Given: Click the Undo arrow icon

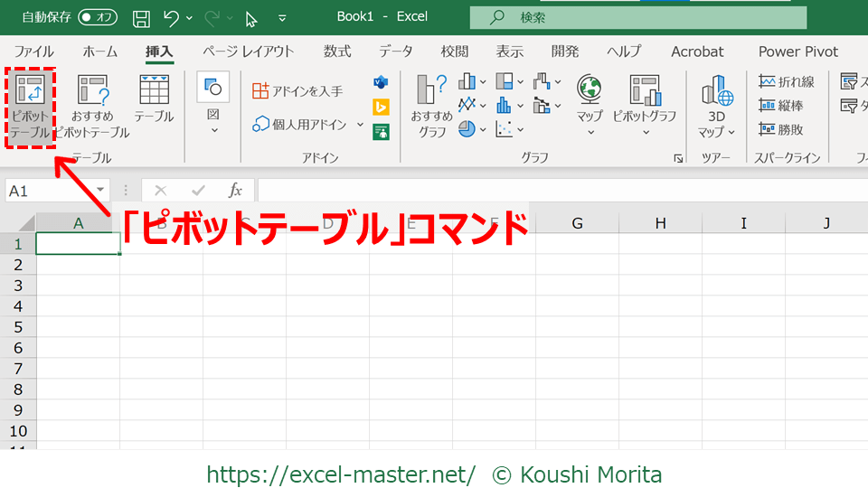Looking at the screenshot, I should click(x=172, y=17).
